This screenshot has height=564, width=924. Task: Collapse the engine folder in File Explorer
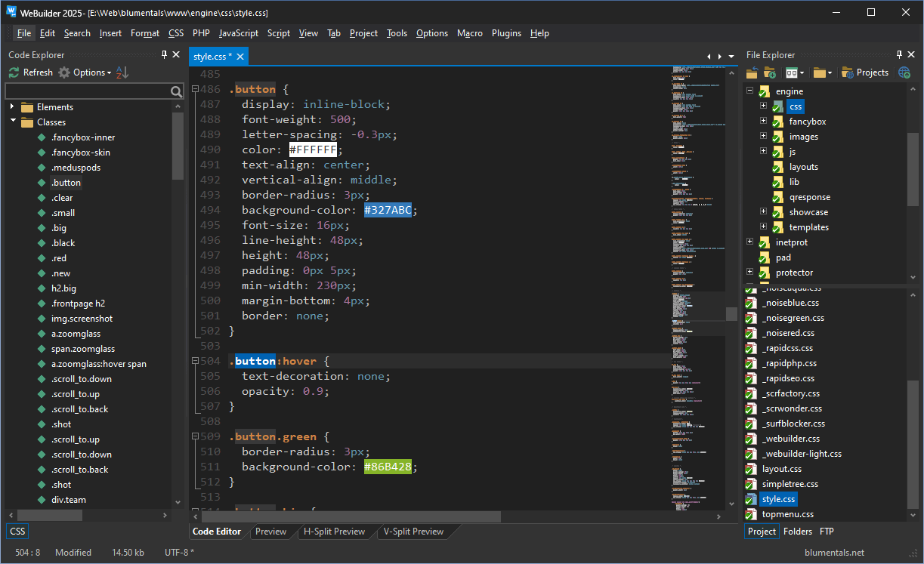[x=749, y=91]
